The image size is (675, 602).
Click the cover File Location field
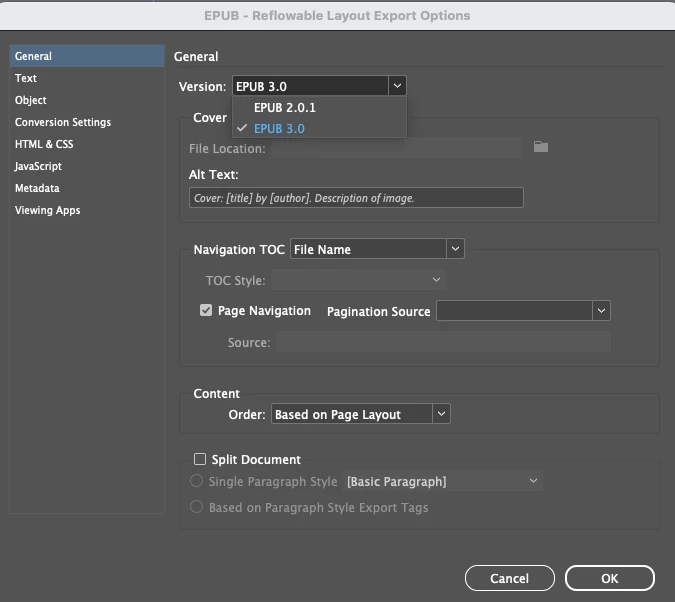396,148
